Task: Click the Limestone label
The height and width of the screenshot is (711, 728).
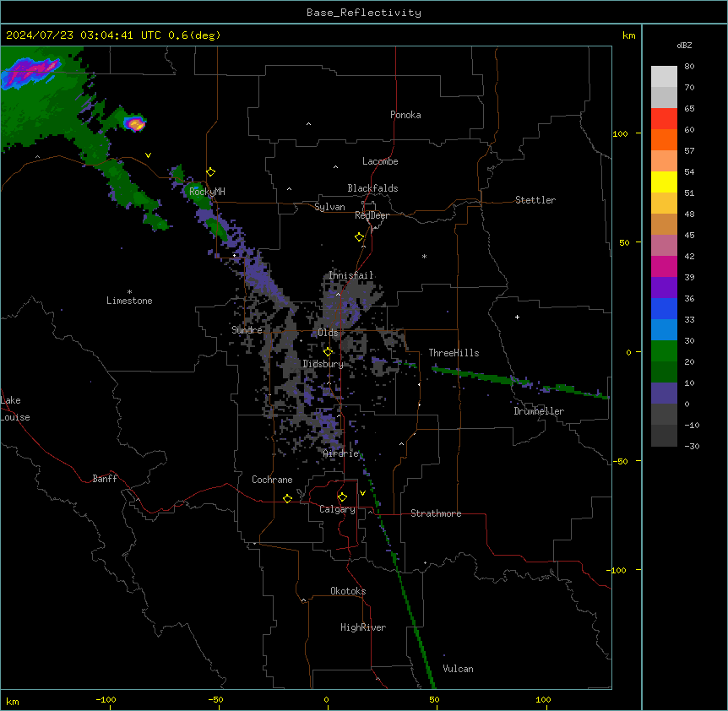Action: click(129, 301)
